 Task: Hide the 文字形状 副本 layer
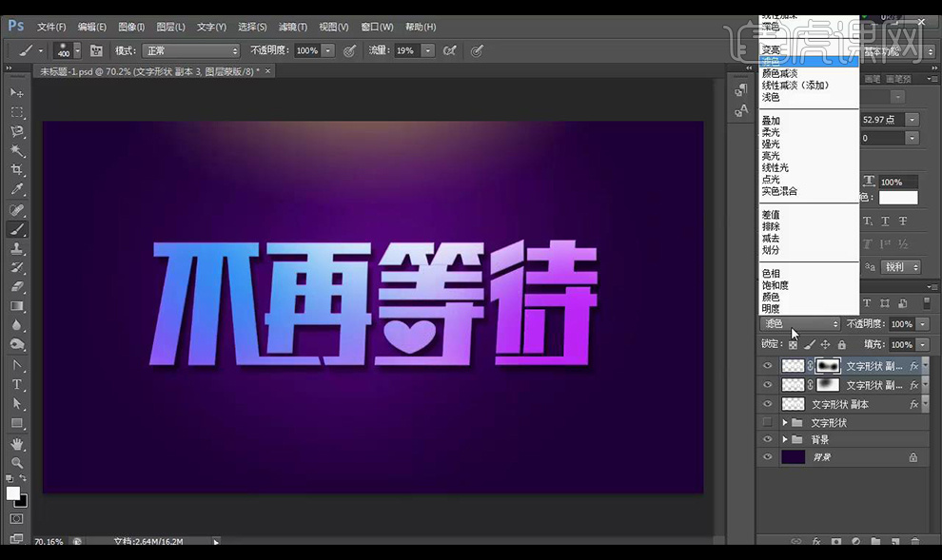[x=767, y=404]
